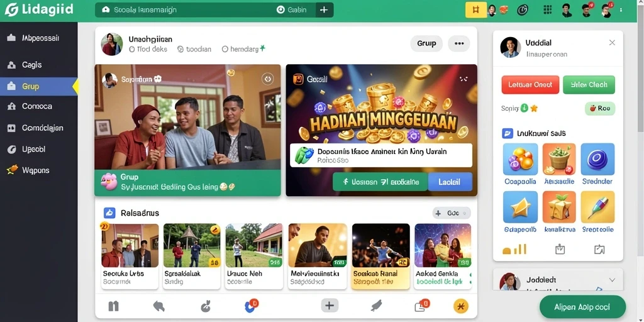Image resolution: width=644 pixels, height=322 pixels.
Task: Open the Gdo dropdown in Relsadrus section
Action: pos(452,213)
